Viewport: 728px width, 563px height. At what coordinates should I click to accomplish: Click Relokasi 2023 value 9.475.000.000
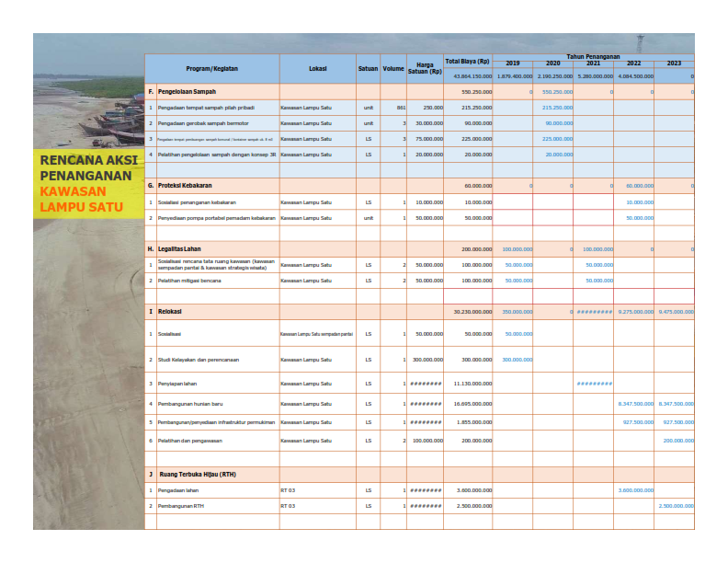(676, 312)
